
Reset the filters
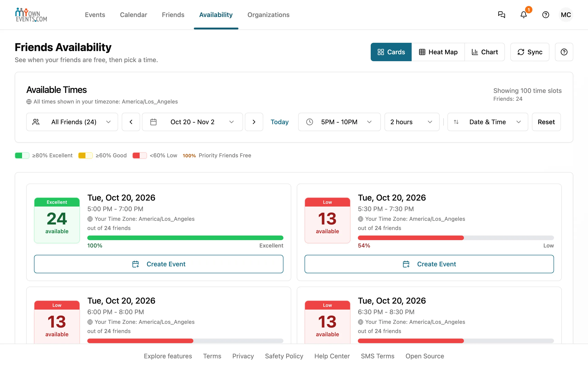click(546, 122)
